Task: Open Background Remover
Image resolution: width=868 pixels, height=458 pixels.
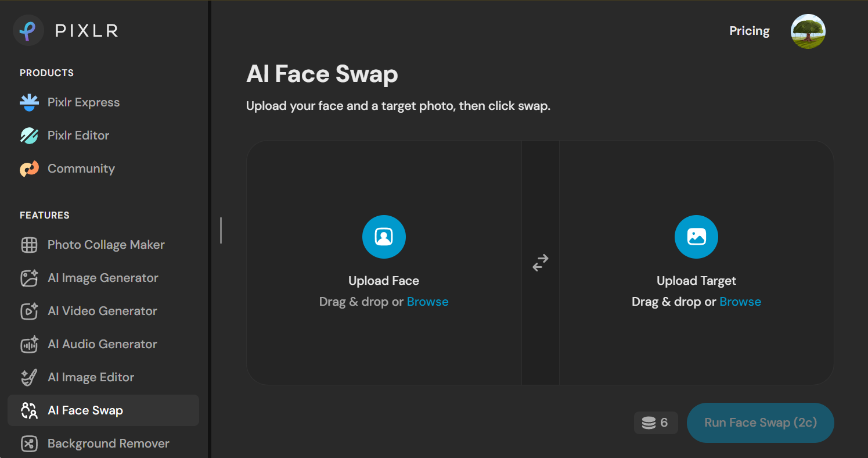Action: 109,443
